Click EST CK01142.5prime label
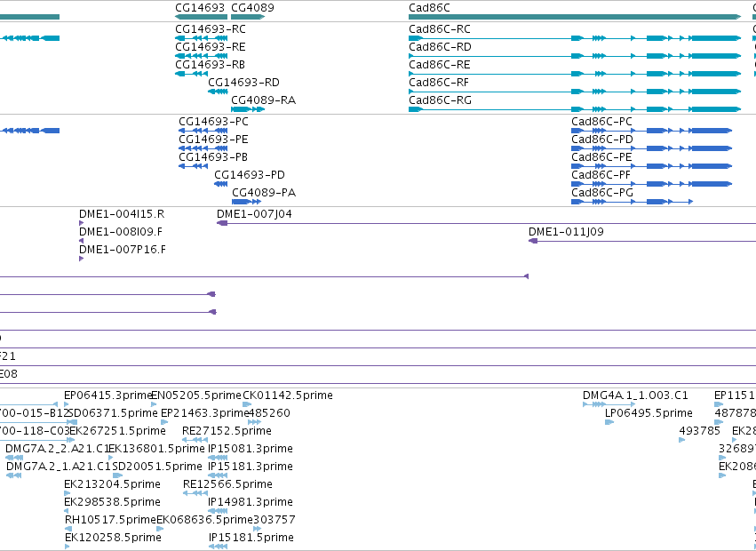The image size is (756, 551). pos(288,395)
